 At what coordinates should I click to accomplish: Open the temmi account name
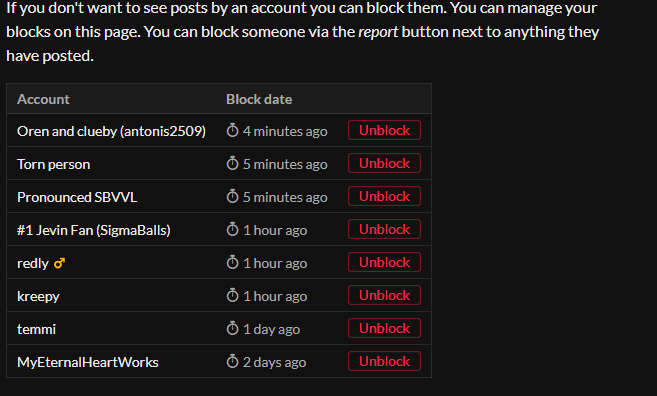[36, 329]
